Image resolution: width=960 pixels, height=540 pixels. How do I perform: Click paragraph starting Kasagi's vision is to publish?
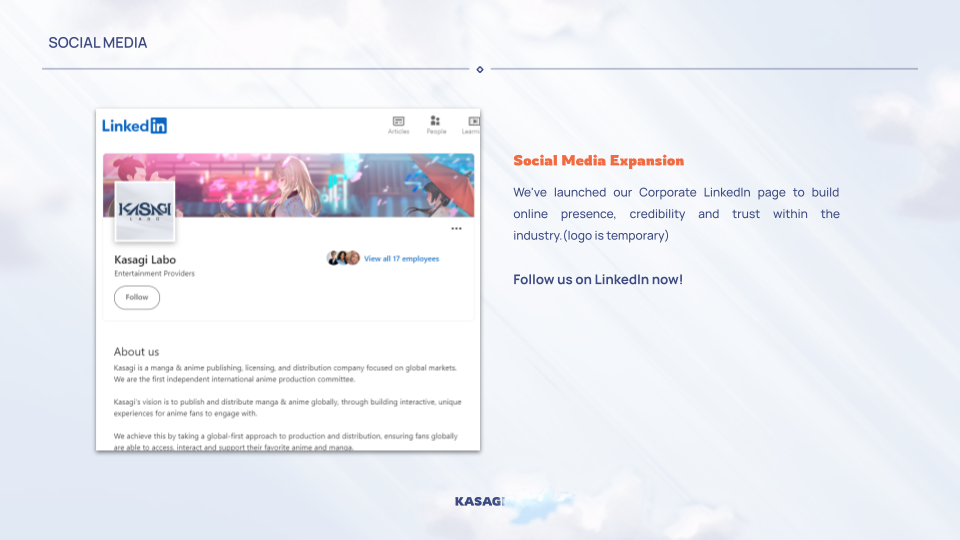pos(287,408)
